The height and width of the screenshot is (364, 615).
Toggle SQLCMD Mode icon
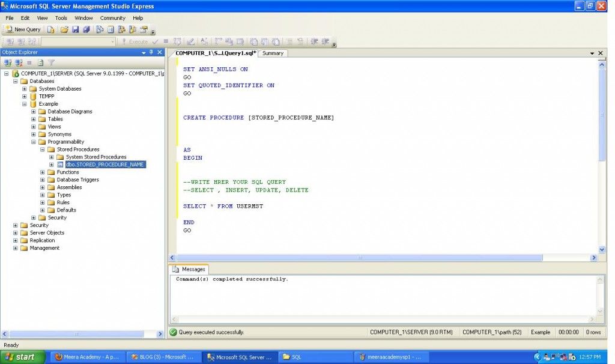pyautogui.click(x=240, y=41)
